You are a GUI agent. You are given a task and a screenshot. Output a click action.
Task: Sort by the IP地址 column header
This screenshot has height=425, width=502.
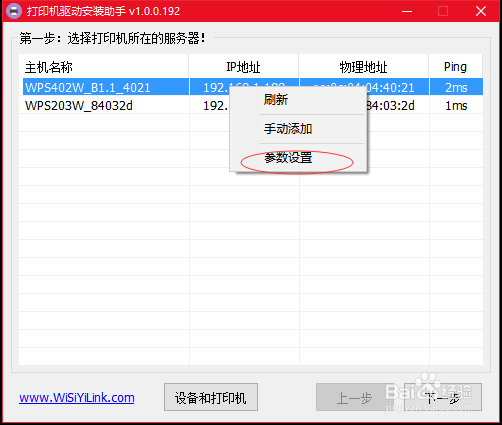click(x=244, y=67)
